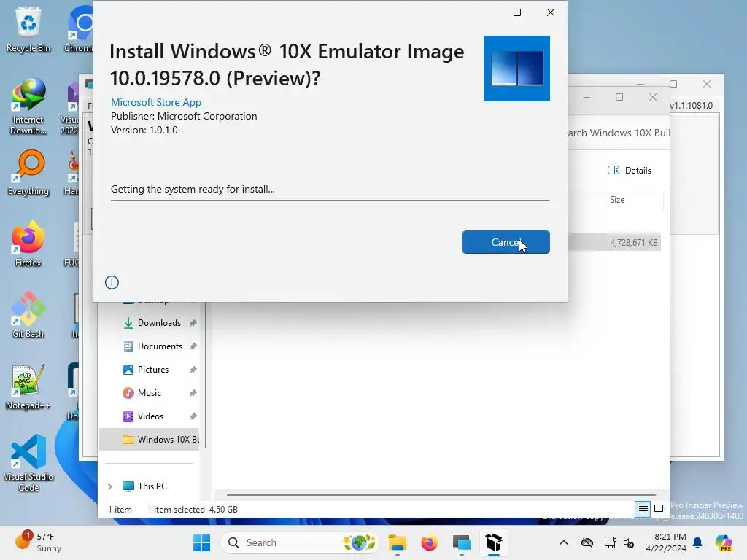The height and width of the screenshot is (560, 747).
Task: Launch Everything search desktop shortcut
Action: click(28, 172)
